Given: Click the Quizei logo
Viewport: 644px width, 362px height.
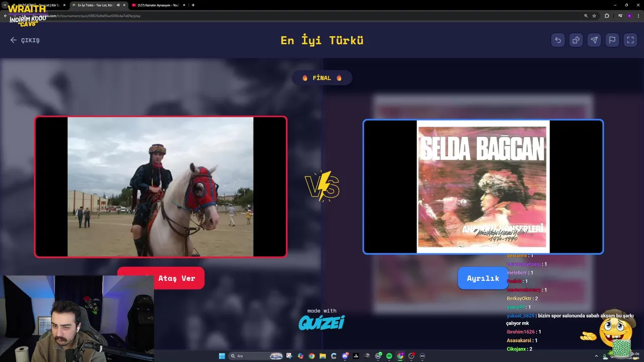Looking at the screenshot, I should pos(321,323).
